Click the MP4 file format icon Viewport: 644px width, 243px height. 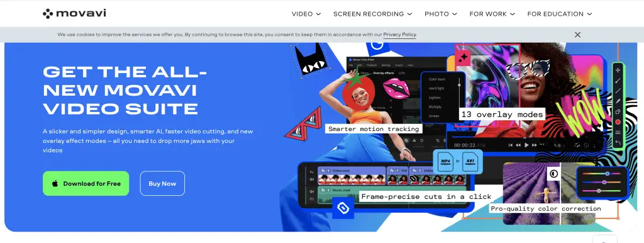tap(445, 162)
